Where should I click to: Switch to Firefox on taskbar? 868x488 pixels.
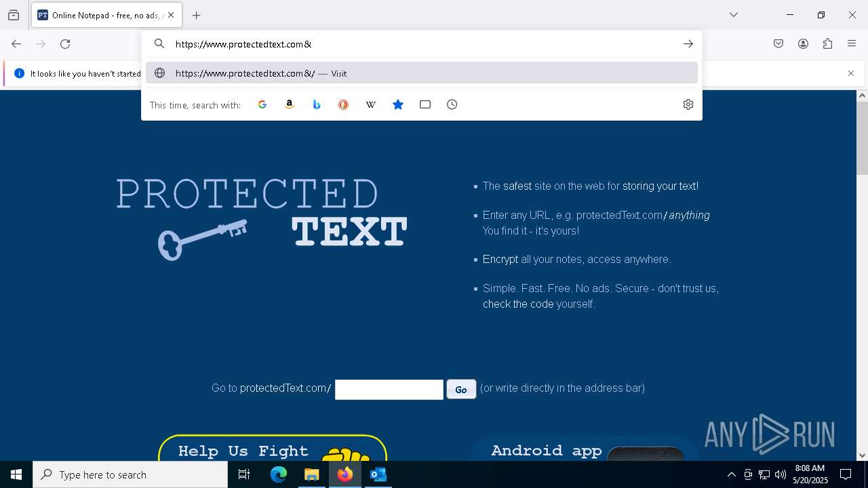(345, 474)
